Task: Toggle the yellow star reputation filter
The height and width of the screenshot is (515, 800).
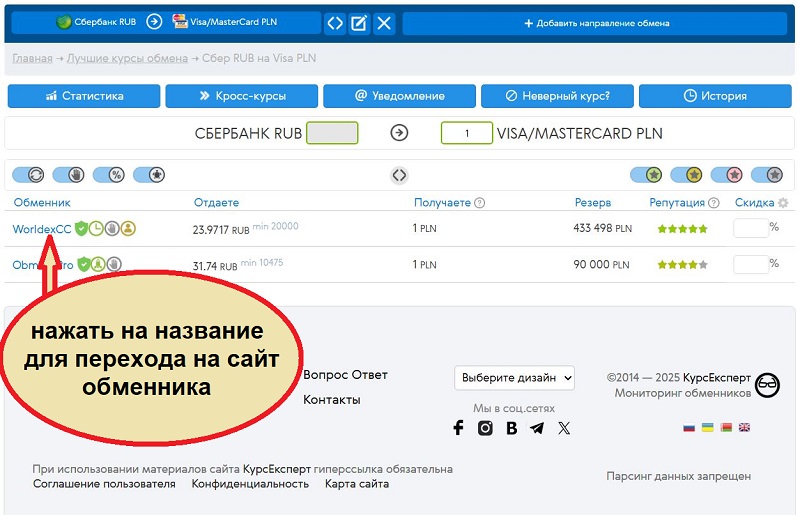Action: [687, 175]
